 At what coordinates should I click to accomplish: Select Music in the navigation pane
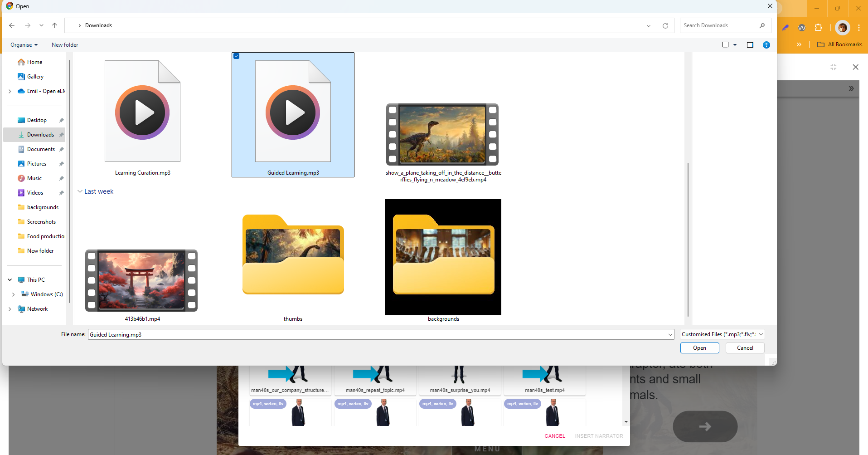tap(34, 178)
